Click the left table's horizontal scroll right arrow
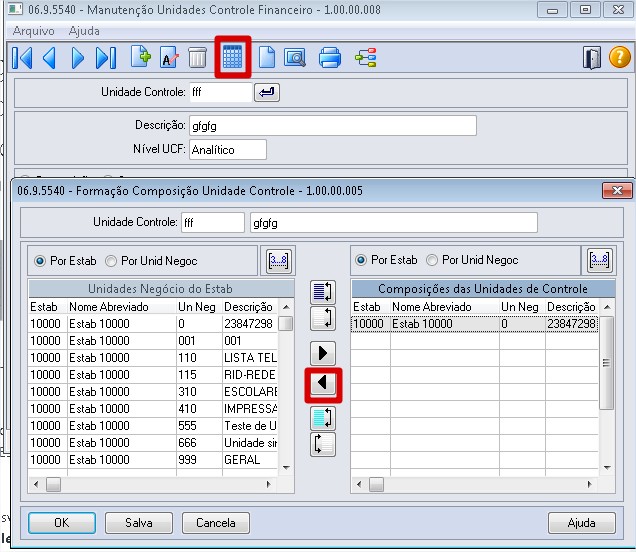The width and height of the screenshot is (636, 552). [268, 484]
